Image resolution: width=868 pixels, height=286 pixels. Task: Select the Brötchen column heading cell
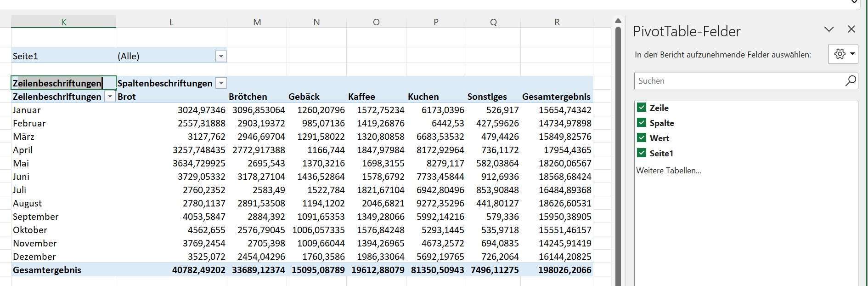257,97
